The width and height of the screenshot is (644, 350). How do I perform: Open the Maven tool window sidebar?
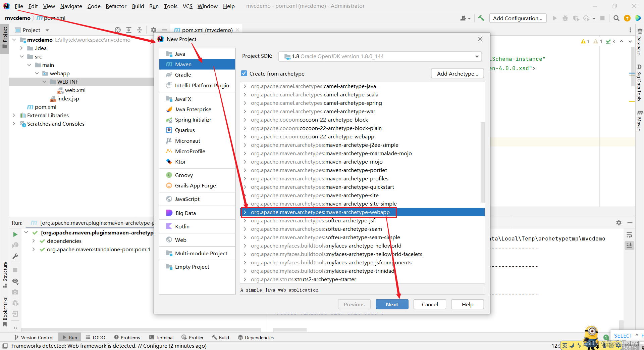(x=640, y=121)
